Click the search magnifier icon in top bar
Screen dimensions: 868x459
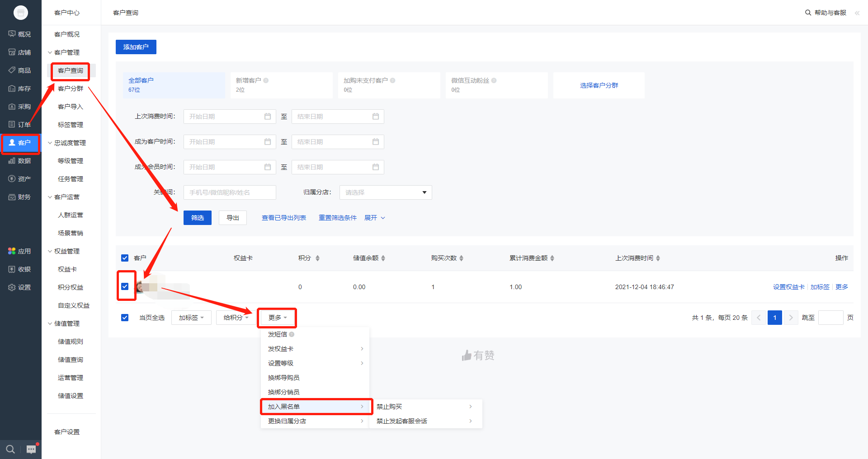pos(808,13)
